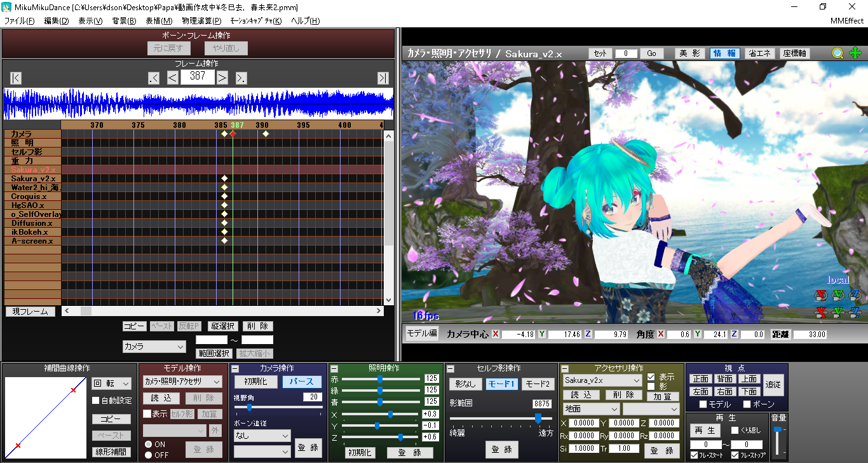This screenshot has width=868, height=463.
Task: Enable the くり返し loop checkbox
Action: click(x=735, y=431)
